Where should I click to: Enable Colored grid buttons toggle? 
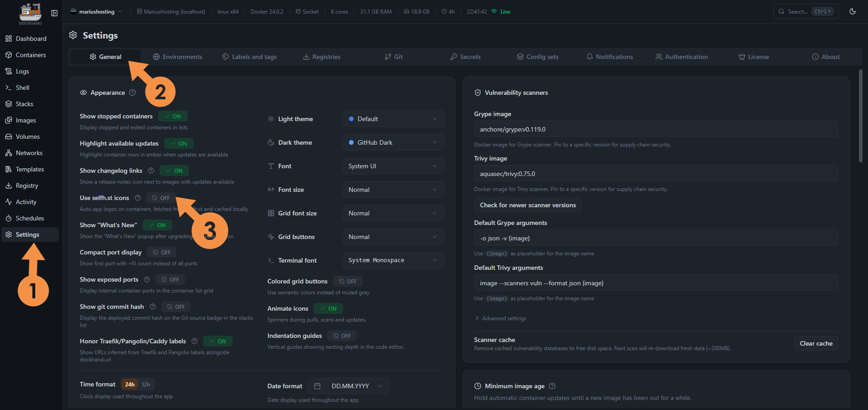(348, 281)
